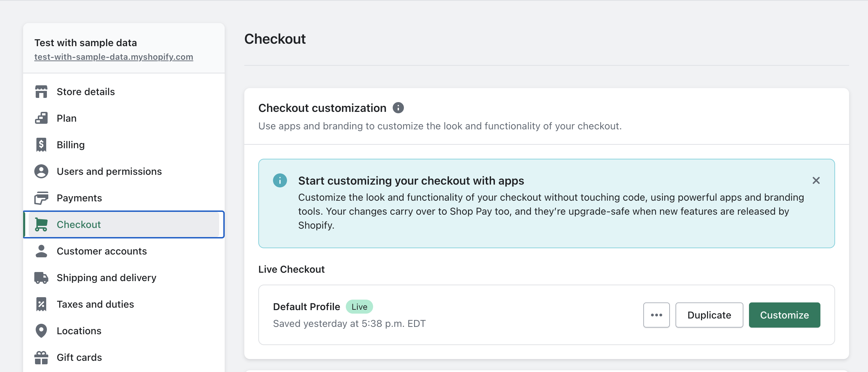
Task: Click the Checkout cart icon
Action: [41, 224]
